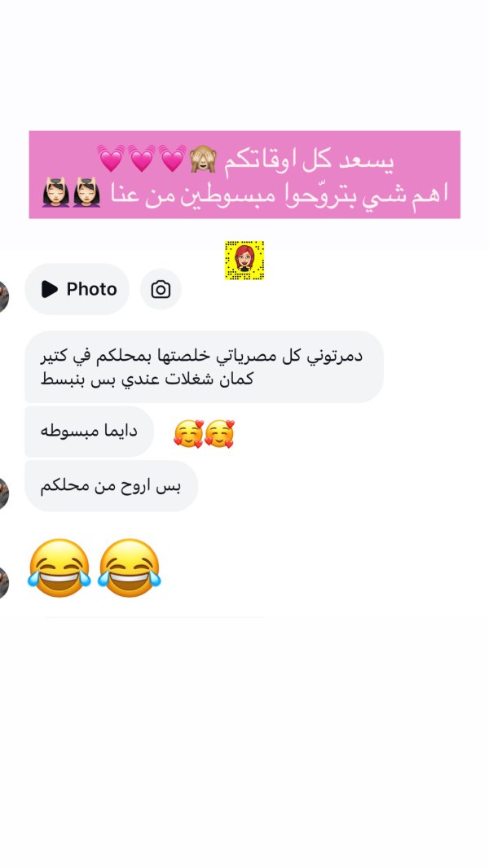Tap the middle pink heart emoji
This screenshot has width=489, height=868.
click(142, 159)
